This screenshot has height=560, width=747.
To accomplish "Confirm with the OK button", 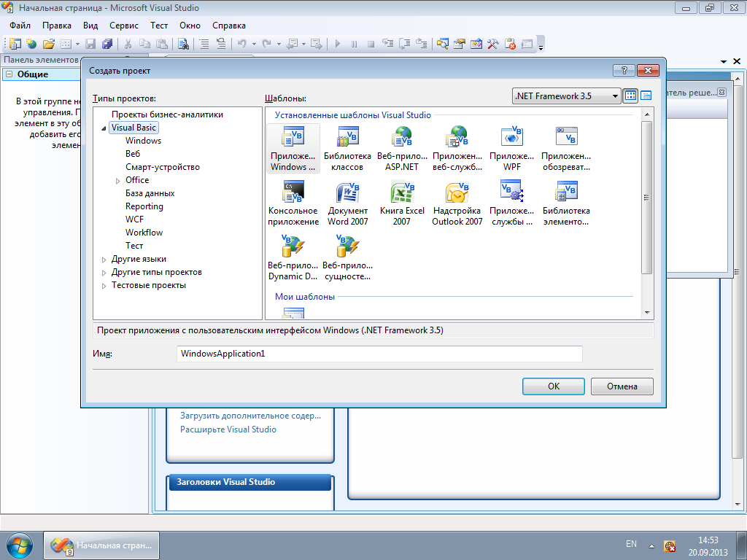I will click(x=554, y=386).
